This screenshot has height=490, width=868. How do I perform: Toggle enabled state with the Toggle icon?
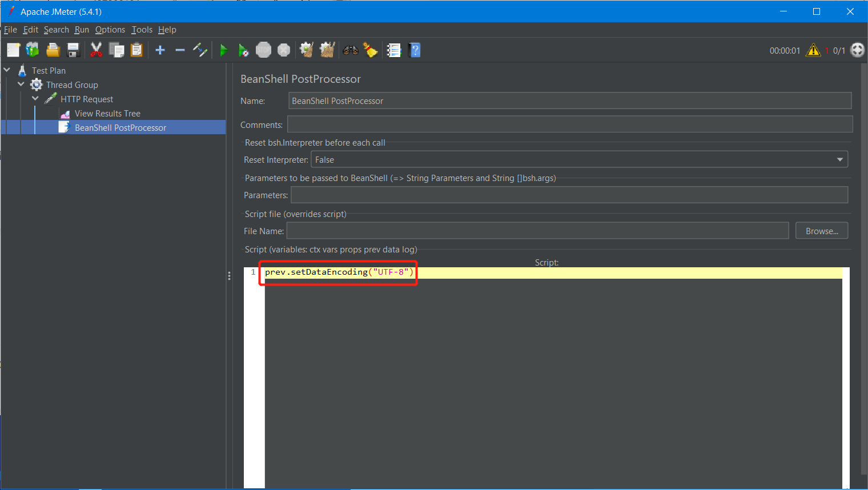coord(200,50)
